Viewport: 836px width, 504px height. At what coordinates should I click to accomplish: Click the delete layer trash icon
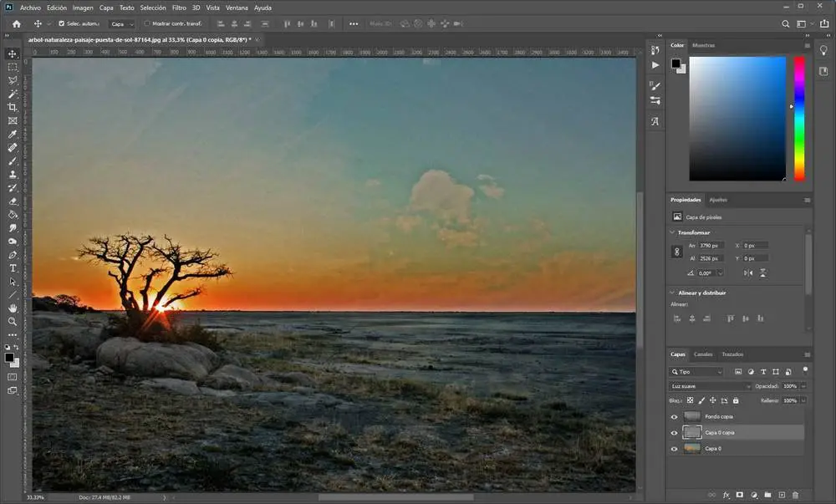click(x=795, y=495)
